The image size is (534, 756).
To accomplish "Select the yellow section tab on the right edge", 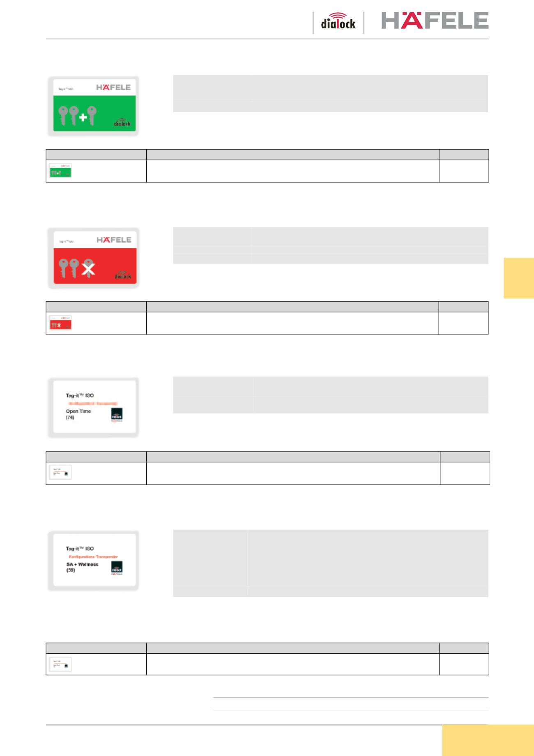I will coord(519,278).
